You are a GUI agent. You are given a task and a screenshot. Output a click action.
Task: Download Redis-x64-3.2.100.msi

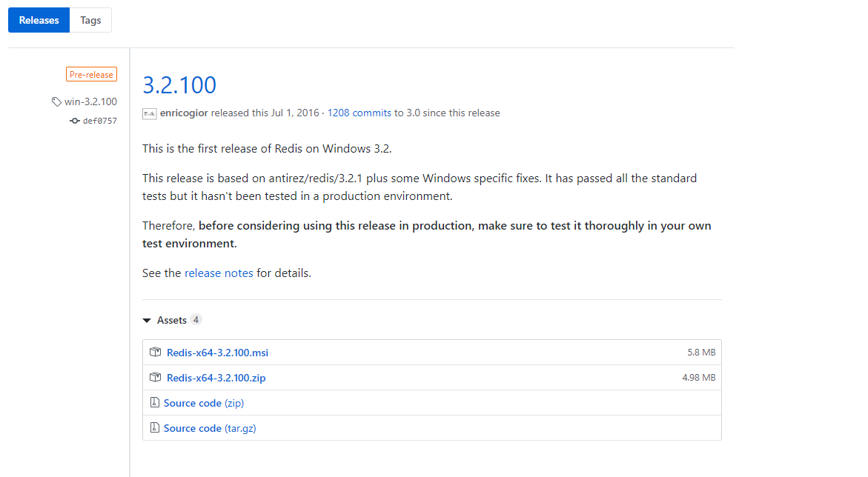point(217,353)
